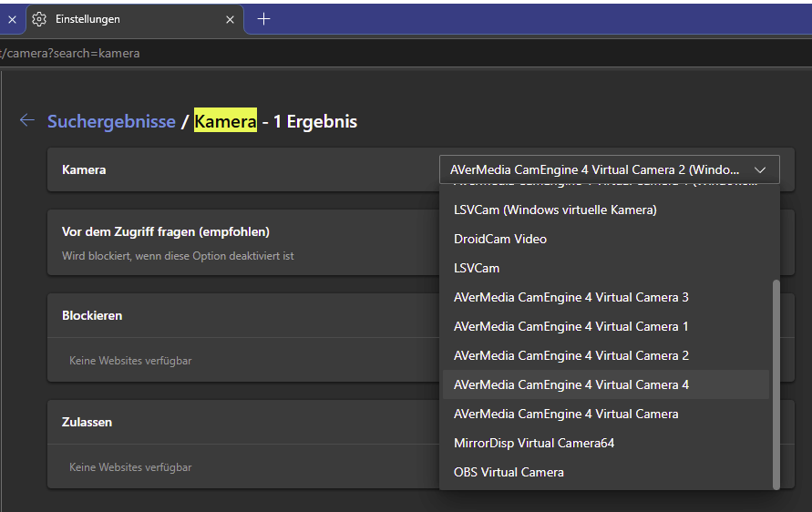The height and width of the screenshot is (512, 812).
Task: Click Vor dem Zugriff fragen label
Action: click(x=166, y=231)
